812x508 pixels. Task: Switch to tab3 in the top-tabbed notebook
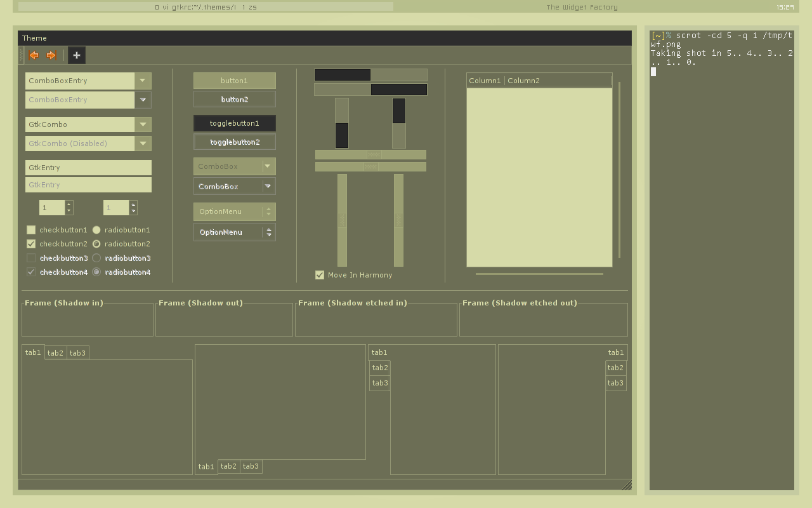77,353
